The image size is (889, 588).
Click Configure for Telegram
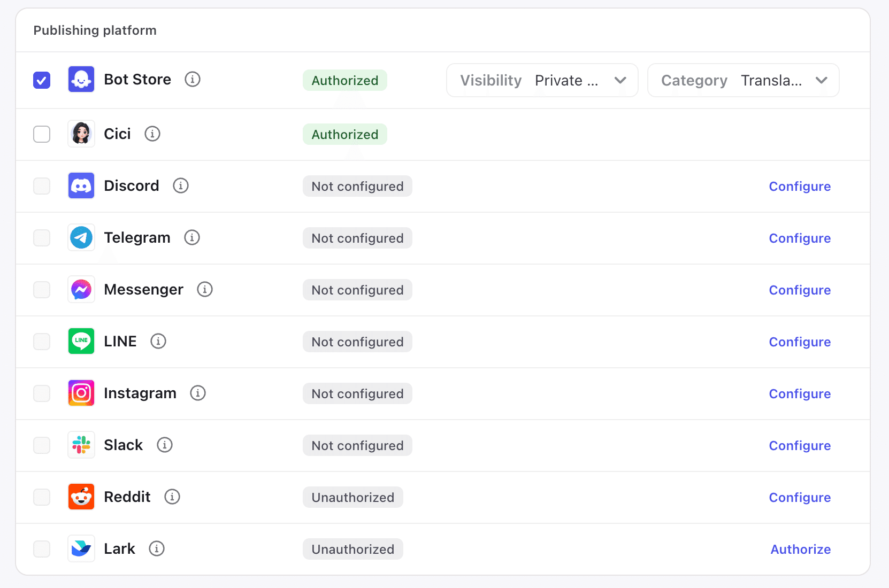coord(799,238)
